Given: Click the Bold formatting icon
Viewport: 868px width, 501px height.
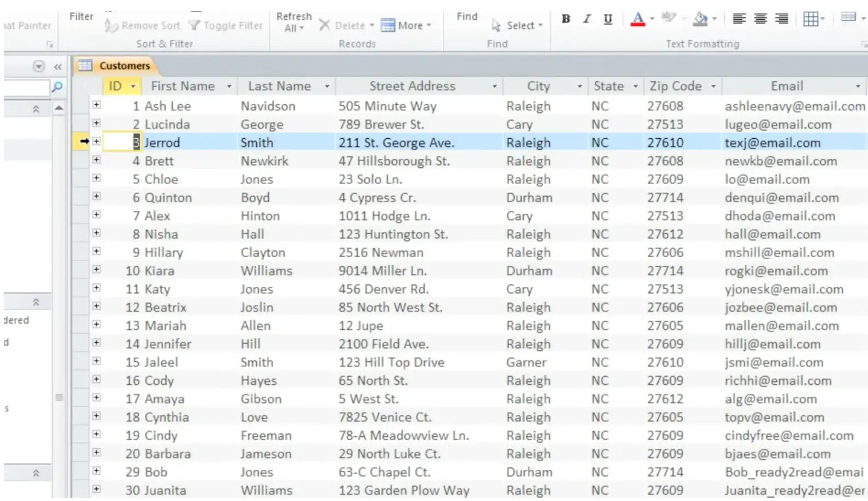Looking at the screenshot, I should pyautogui.click(x=566, y=19).
